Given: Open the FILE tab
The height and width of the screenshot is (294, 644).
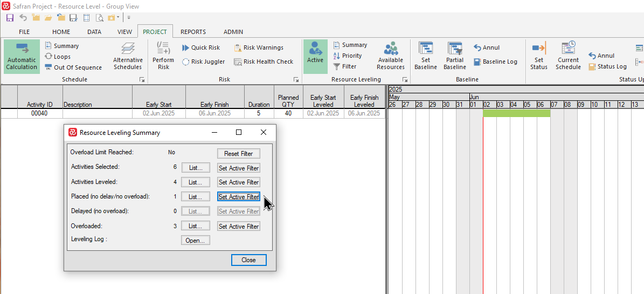Looking at the screenshot, I should pos(24,32).
